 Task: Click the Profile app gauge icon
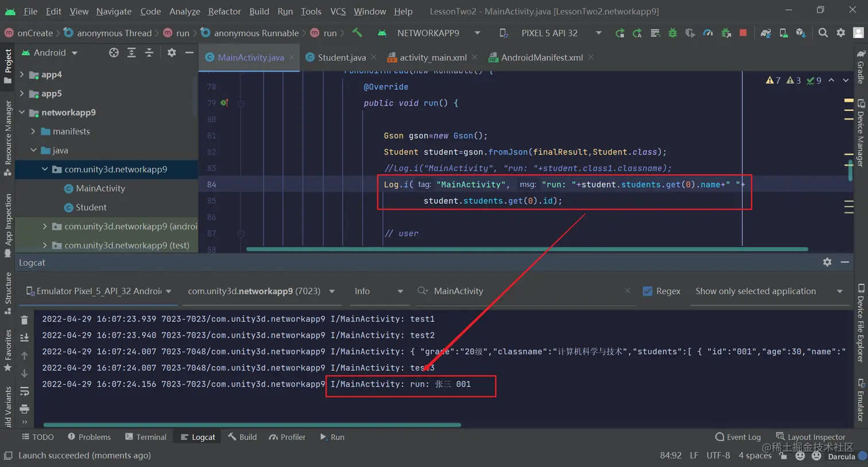[708, 33]
